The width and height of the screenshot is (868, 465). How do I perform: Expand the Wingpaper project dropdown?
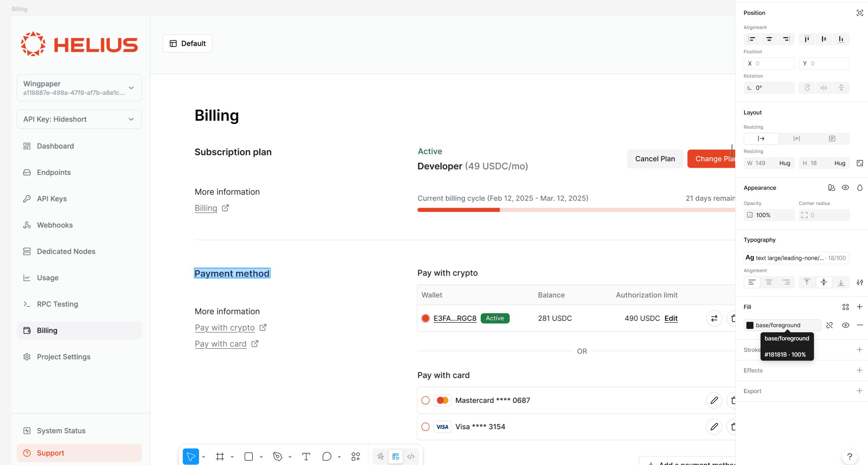(x=131, y=88)
